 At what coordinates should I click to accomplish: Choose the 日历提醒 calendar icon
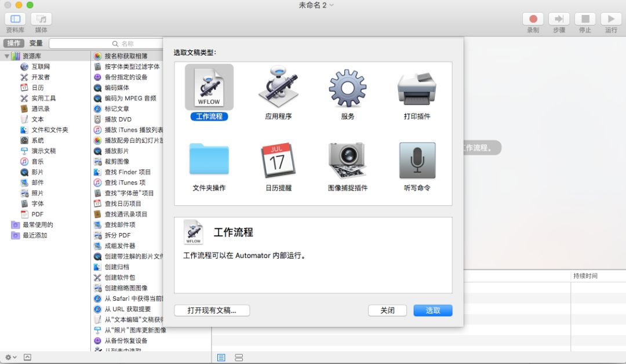pos(278,159)
